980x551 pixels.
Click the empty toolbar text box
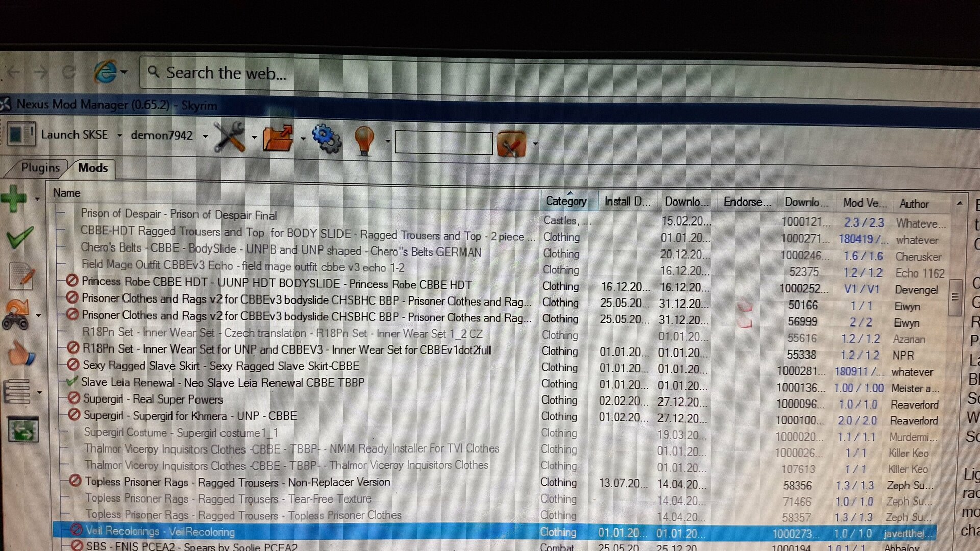(x=444, y=142)
